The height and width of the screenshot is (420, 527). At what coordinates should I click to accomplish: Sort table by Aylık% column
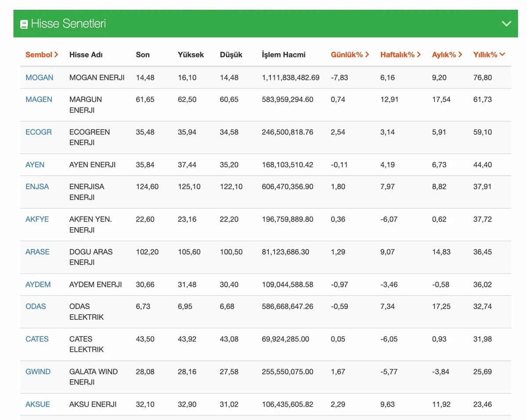click(447, 55)
